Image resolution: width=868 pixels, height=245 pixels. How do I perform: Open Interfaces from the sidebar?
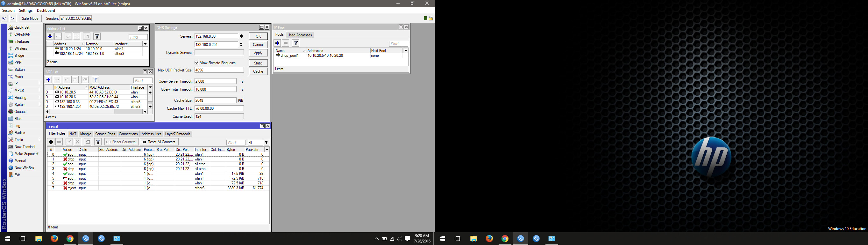(22, 41)
